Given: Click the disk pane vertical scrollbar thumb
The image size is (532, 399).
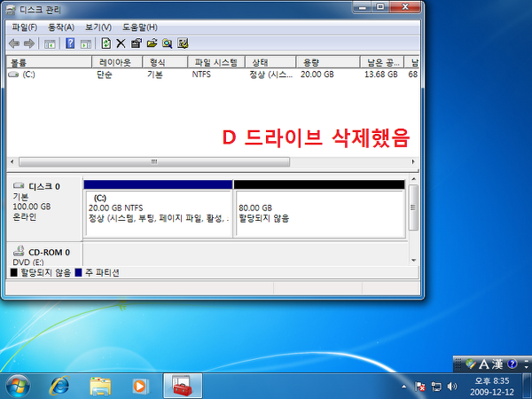Looking at the screenshot, I should (x=413, y=207).
